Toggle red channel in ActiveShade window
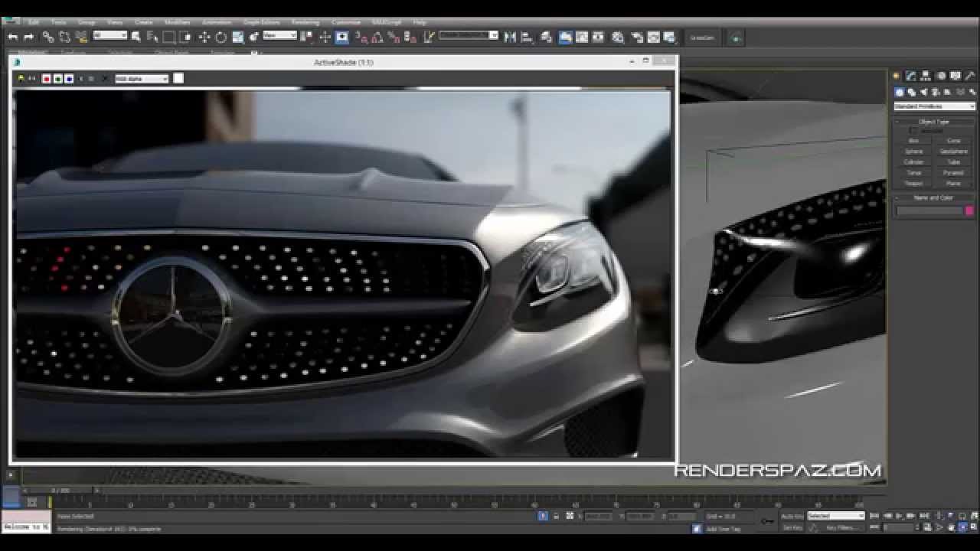Image resolution: width=980 pixels, height=551 pixels. tap(46, 78)
